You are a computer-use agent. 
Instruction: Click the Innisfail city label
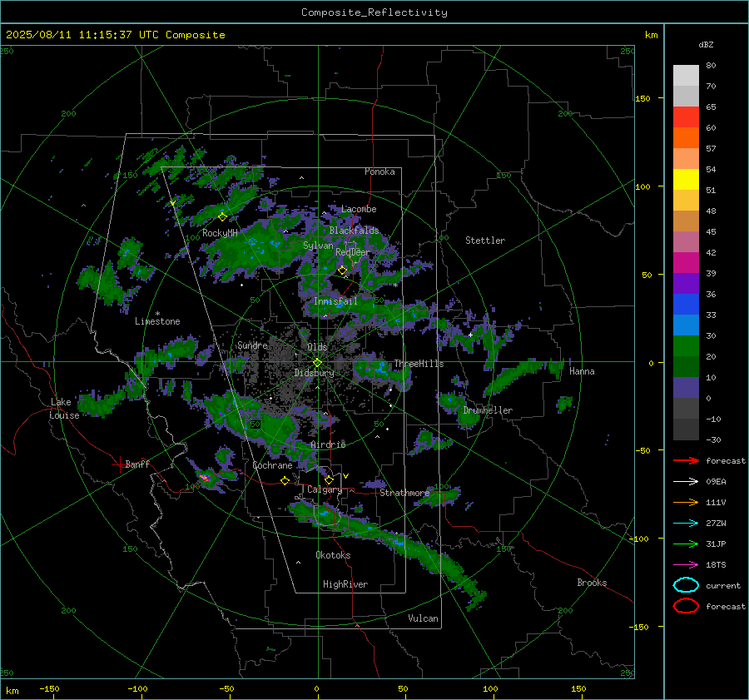335,301
